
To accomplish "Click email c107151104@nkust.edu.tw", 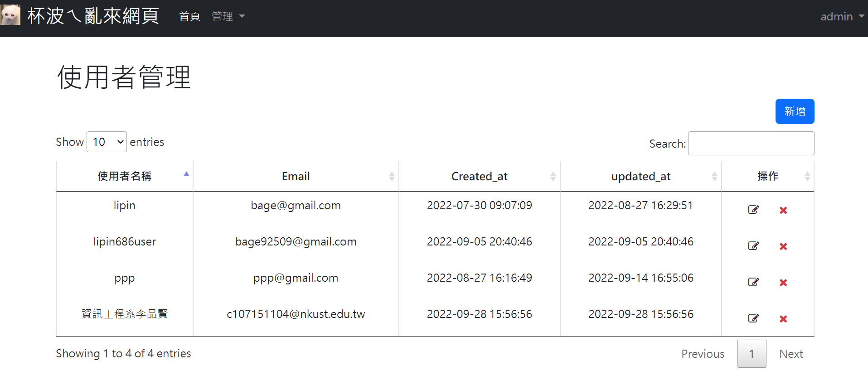I will click(296, 314).
